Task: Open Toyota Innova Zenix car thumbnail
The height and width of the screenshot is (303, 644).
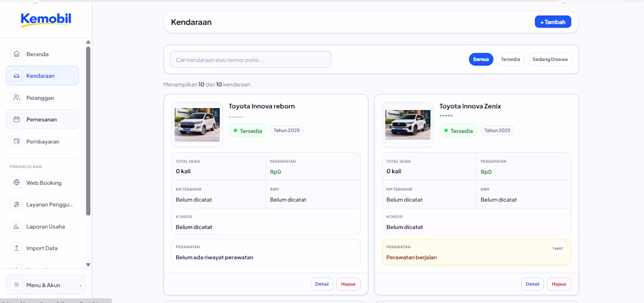Action: coord(408,125)
